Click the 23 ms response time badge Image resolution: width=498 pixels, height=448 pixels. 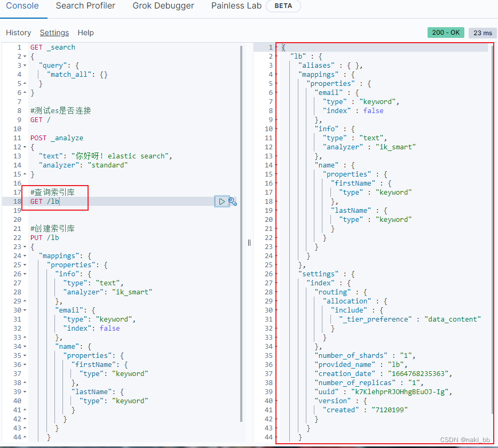click(482, 33)
